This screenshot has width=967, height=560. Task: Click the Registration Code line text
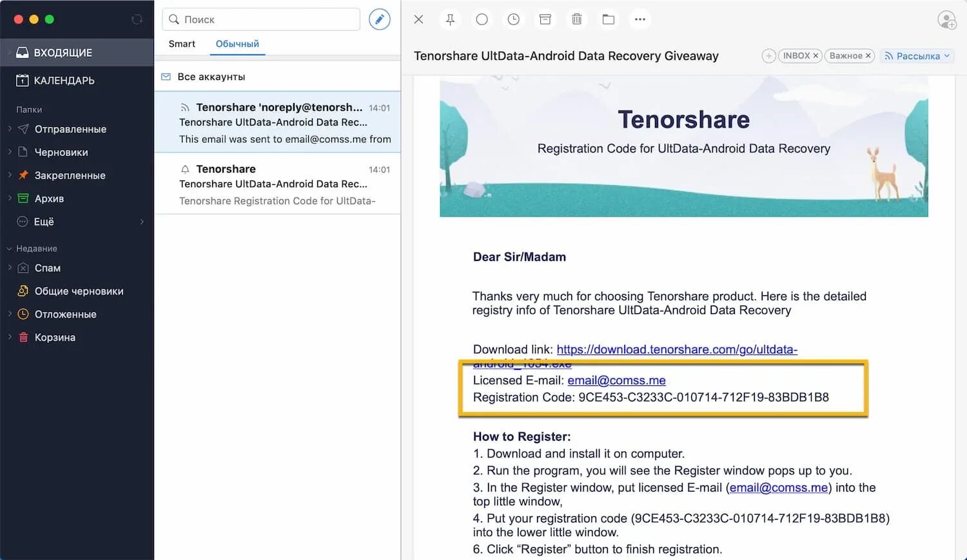651,398
